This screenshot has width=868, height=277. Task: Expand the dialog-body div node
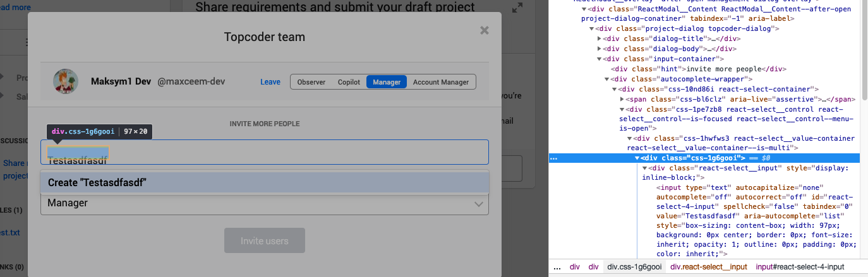pyautogui.click(x=600, y=49)
